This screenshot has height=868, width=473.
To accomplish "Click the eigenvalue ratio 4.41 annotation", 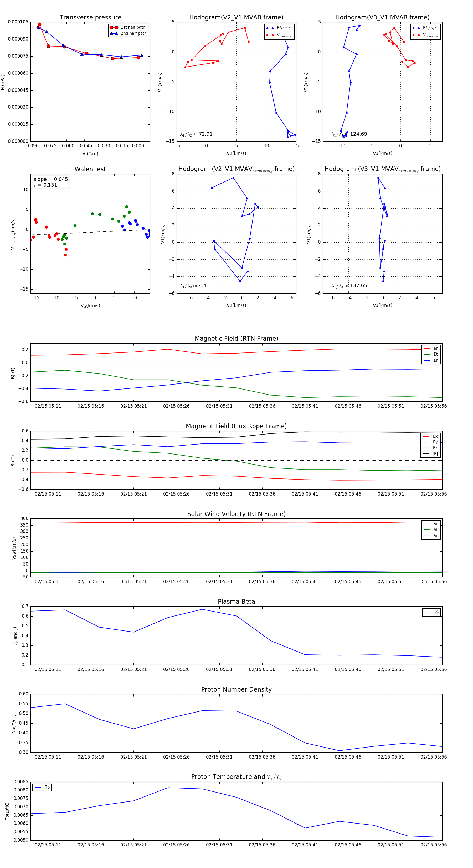I will tap(195, 286).
